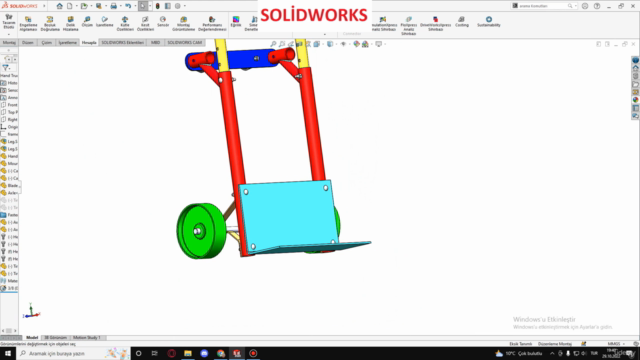Open Kesit Özellikleri tool
This screenshot has height=360, width=640.
[x=145, y=24]
